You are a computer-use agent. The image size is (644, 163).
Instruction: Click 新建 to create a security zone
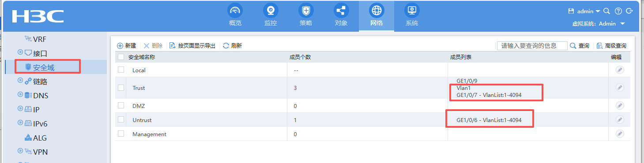pos(126,45)
